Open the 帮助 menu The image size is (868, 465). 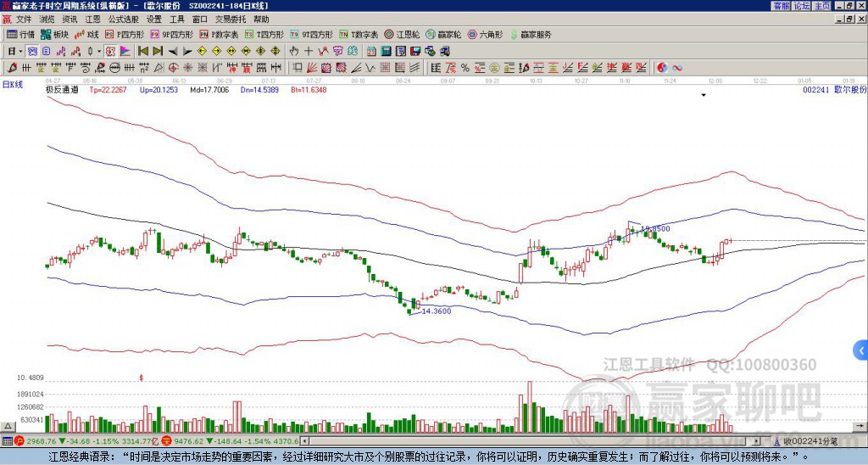261,20
